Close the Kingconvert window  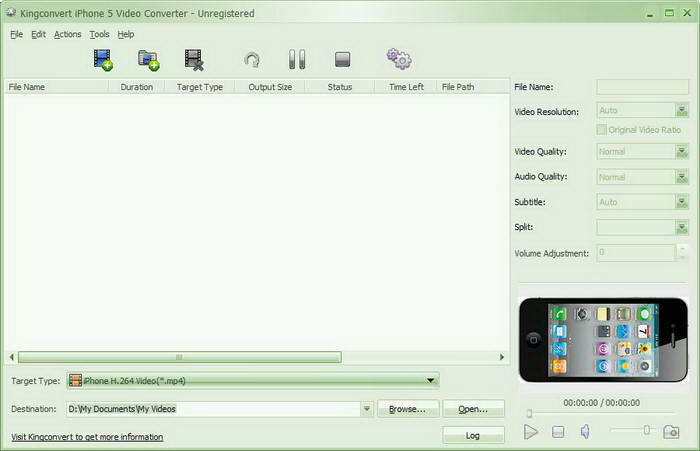point(688,13)
